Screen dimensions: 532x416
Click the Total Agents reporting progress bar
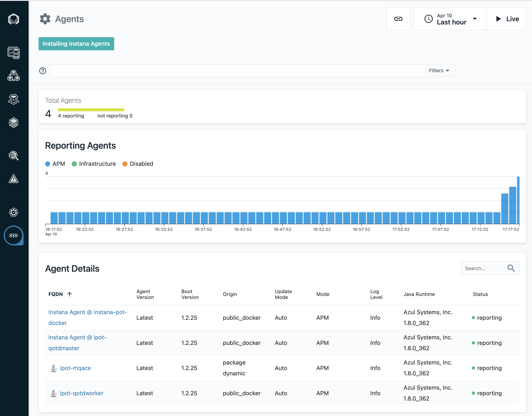pyautogui.click(x=91, y=110)
